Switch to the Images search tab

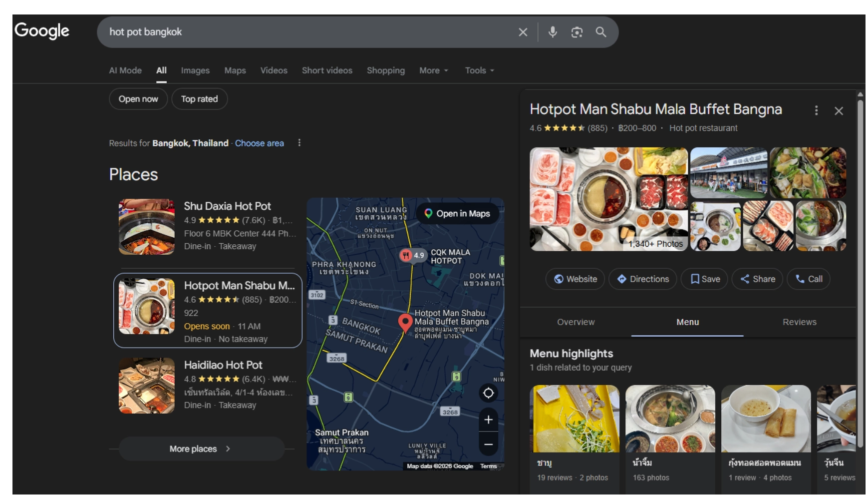pos(195,70)
